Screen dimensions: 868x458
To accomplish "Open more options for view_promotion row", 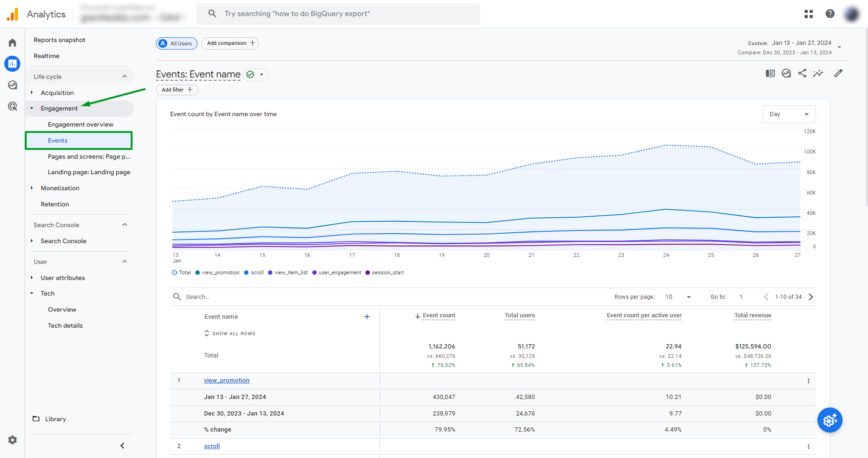I will pos(808,381).
